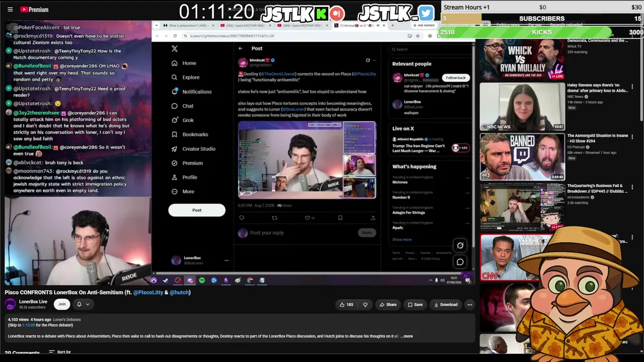Click the X search field
The width and height of the screenshot is (644, 362).
[x=430, y=49]
